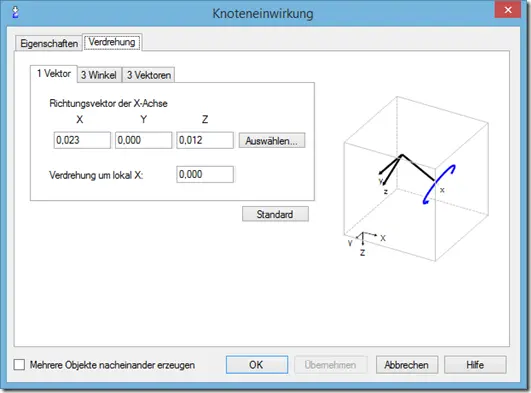Click the Verdrehung um lokal X field

tap(205, 174)
